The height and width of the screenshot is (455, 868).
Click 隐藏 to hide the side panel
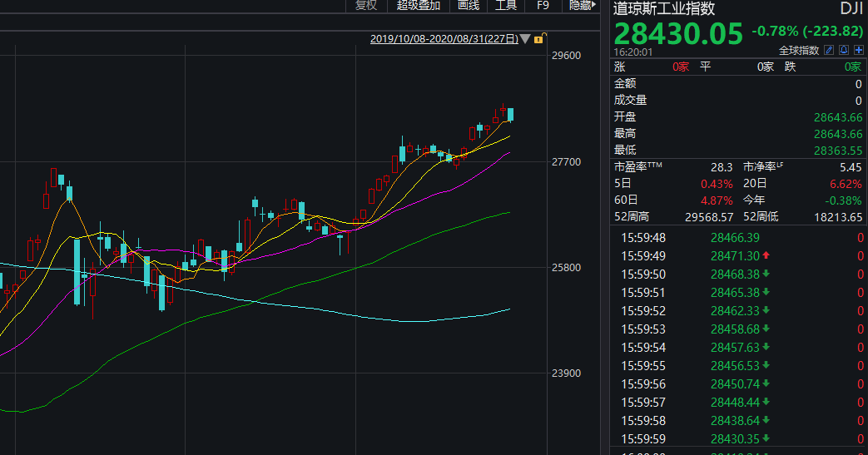pyautogui.click(x=583, y=5)
